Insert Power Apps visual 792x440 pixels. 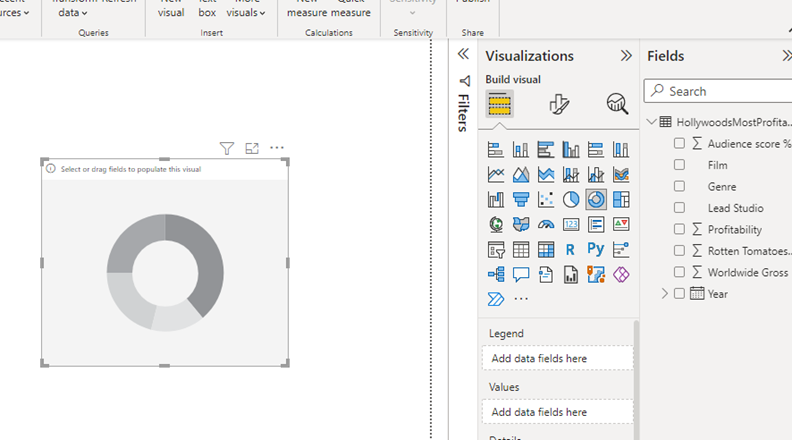621,274
